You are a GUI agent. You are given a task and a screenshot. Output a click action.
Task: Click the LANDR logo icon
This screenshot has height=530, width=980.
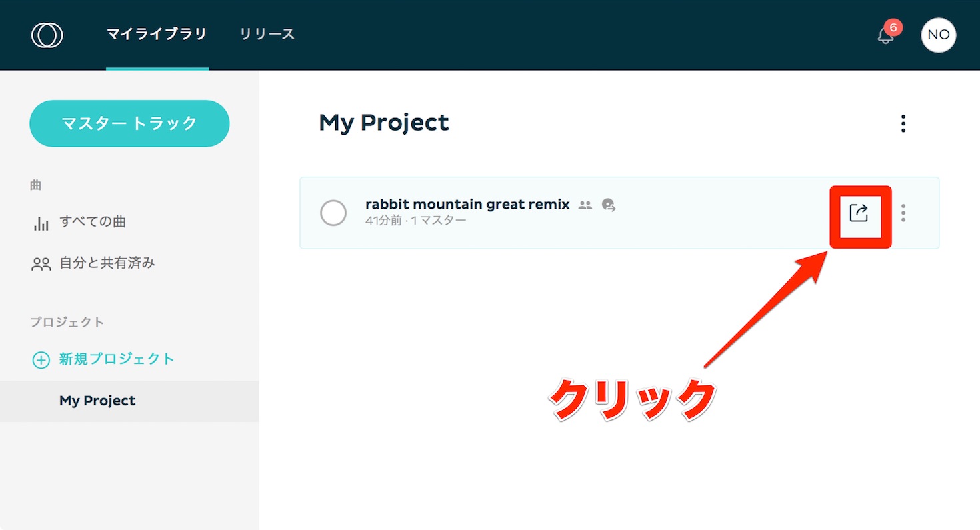[47, 35]
